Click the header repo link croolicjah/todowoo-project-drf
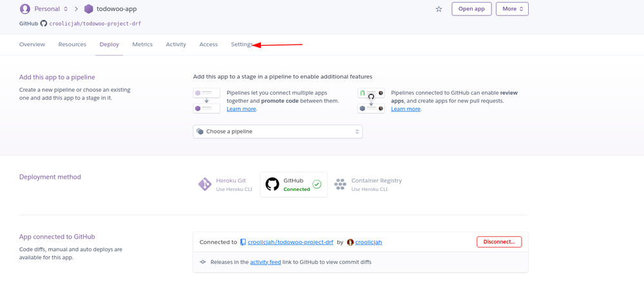 point(95,23)
